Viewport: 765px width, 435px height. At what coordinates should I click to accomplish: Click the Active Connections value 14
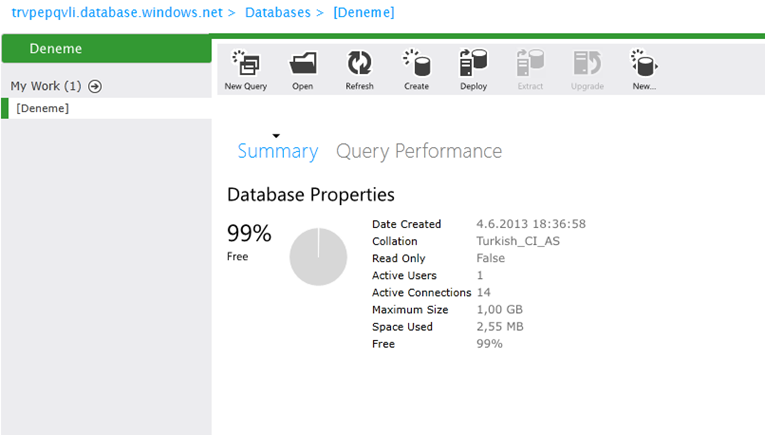483,292
